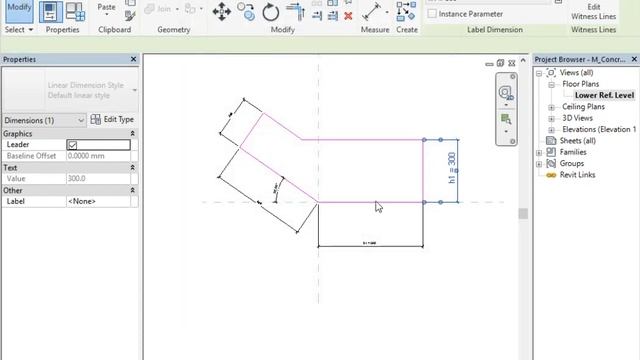Minimize the drawing view window
The image size is (640, 360).
coord(489,64)
